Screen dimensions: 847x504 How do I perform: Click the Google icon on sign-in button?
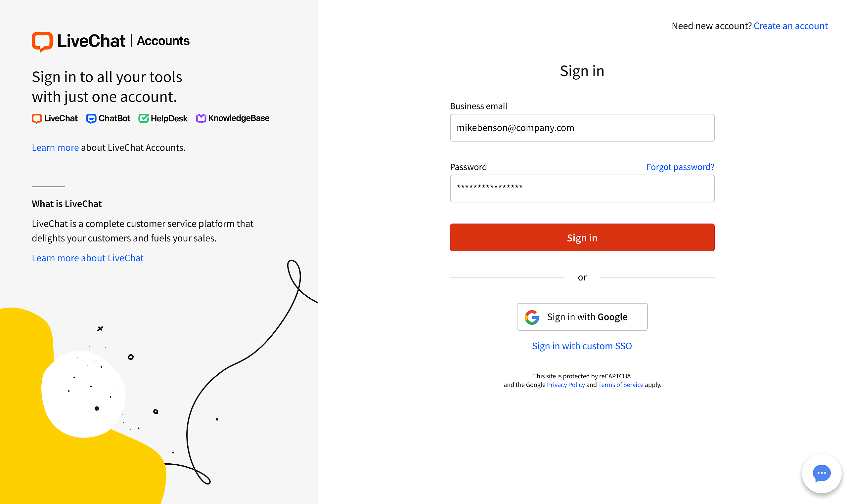pos(531,317)
